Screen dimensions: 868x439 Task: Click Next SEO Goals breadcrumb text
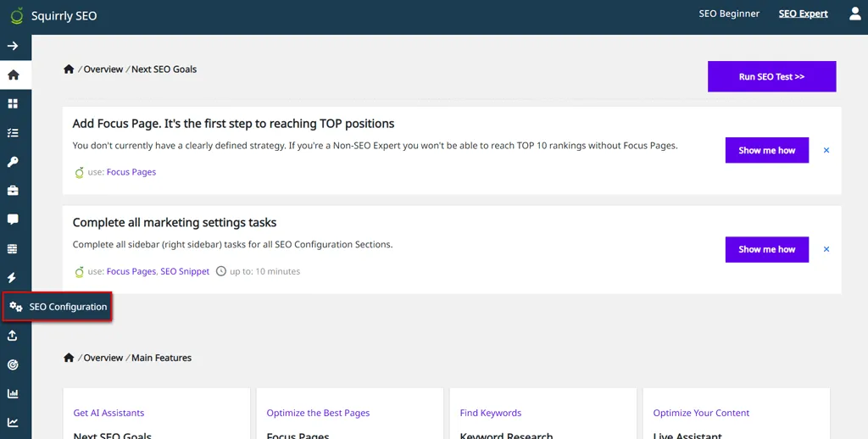[x=164, y=69]
